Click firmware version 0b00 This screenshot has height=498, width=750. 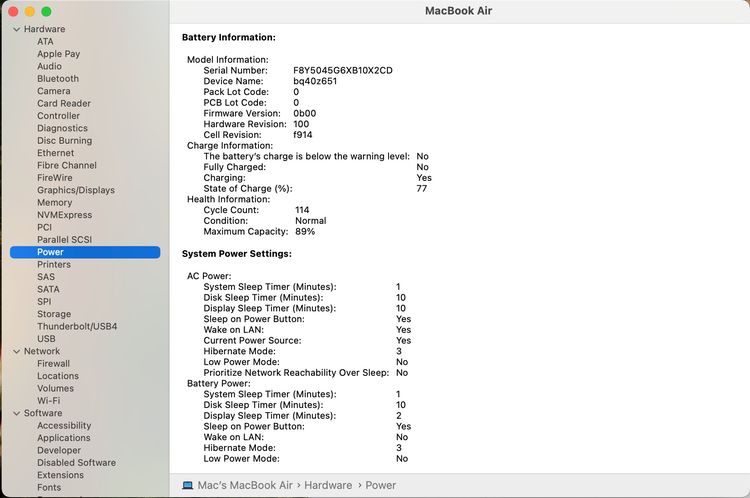pos(305,114)
